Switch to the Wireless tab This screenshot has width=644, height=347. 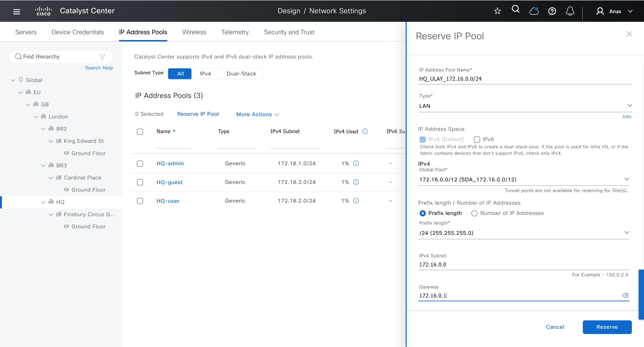pyautogui.click(x=194, y=32)
